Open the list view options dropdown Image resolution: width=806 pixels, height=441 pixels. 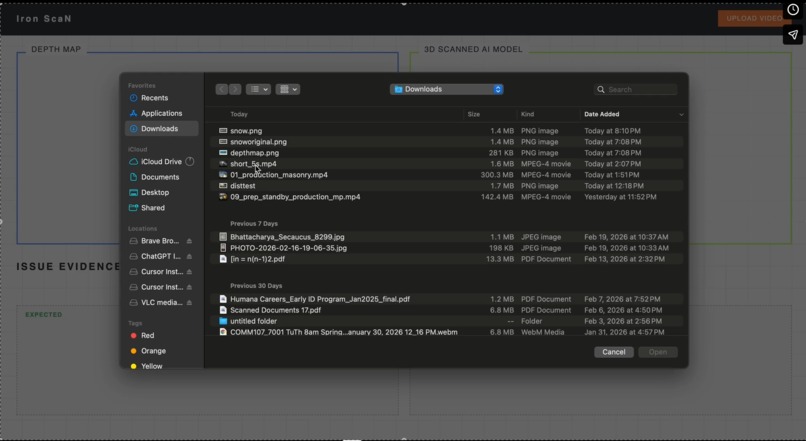(258, 89)
